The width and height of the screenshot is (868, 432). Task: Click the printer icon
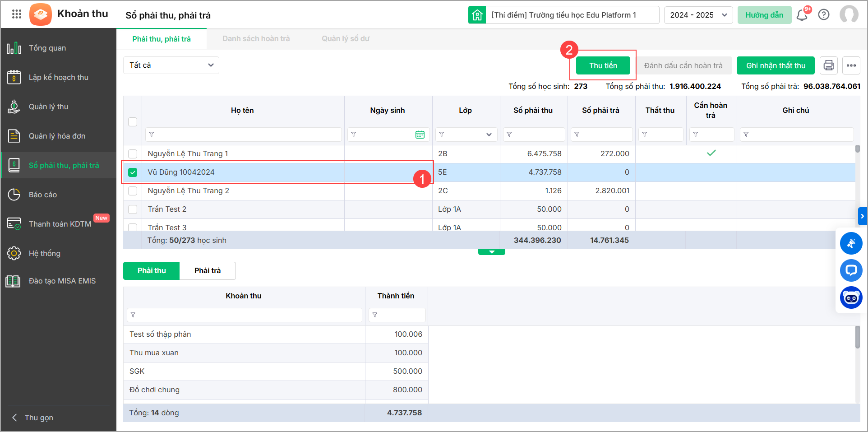coord(829,65)
